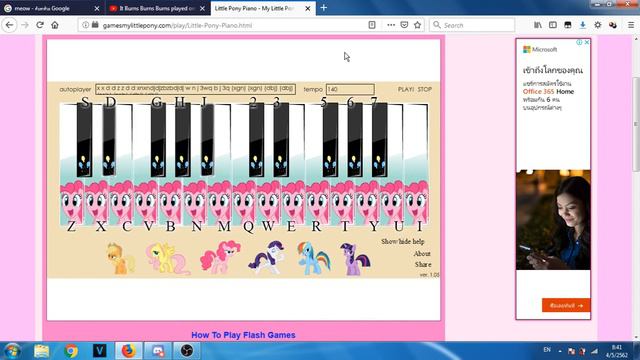
Task: Click the Firefox Search box
Action: pos(472,25)
